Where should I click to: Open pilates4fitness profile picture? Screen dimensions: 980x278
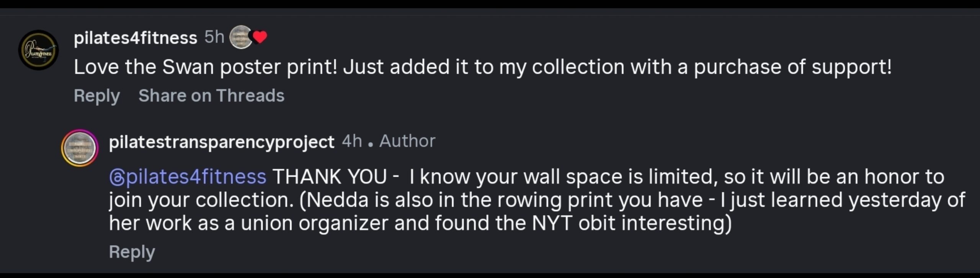(x=38, y=50)
